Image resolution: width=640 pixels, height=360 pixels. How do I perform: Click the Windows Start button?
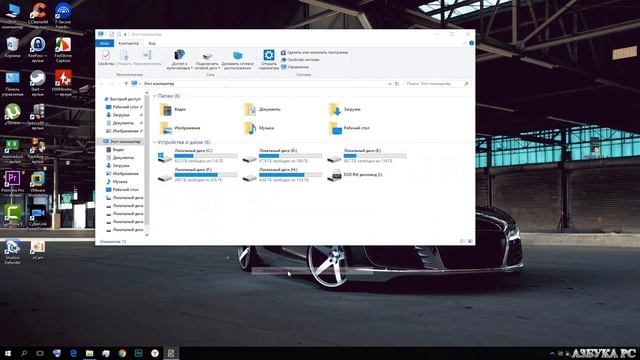[x=7, y=353]
